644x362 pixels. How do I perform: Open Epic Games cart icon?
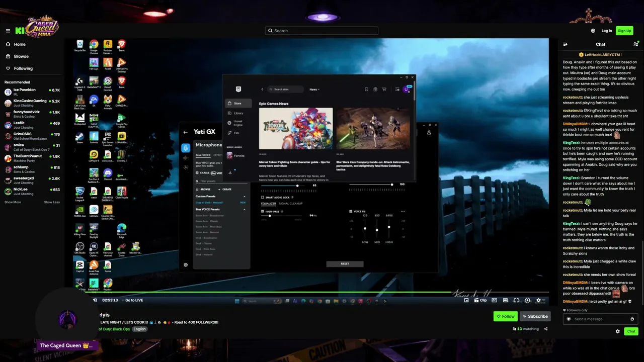(384, 89)
